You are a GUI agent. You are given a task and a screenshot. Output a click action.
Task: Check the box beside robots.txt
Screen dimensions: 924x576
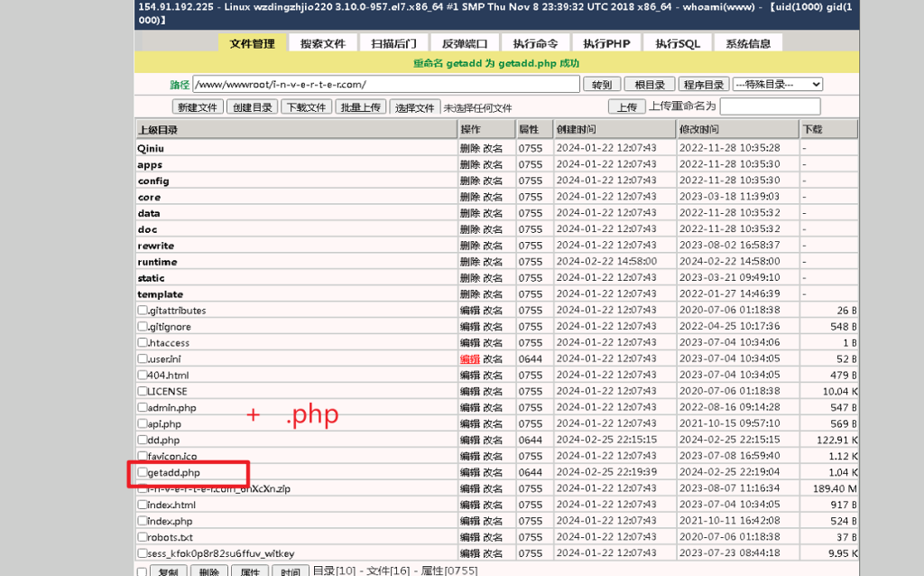click(143, 537)
